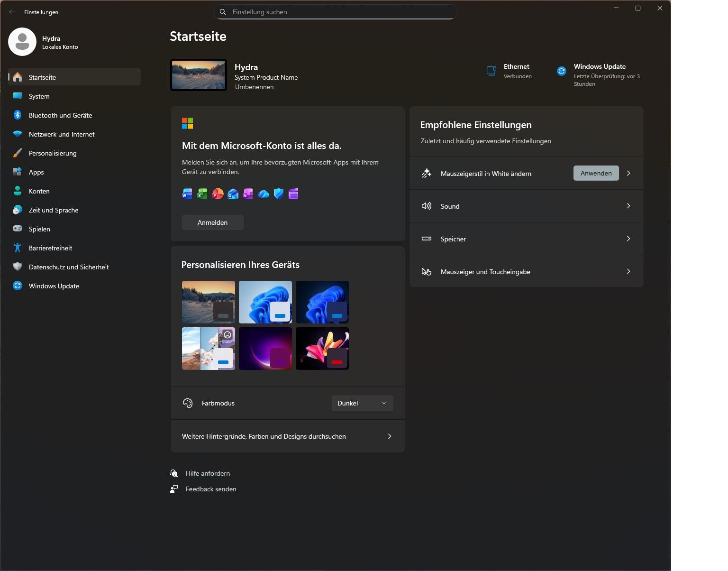Click the Hydra user avatar icon

click(x=22, y=42)
